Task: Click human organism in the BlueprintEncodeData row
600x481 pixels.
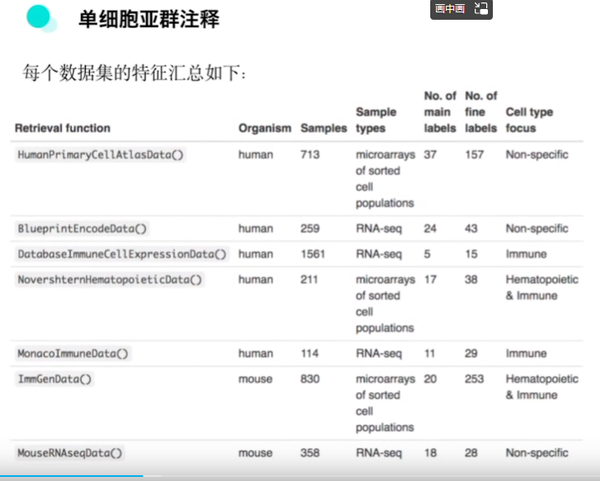Action: [256, 228]
